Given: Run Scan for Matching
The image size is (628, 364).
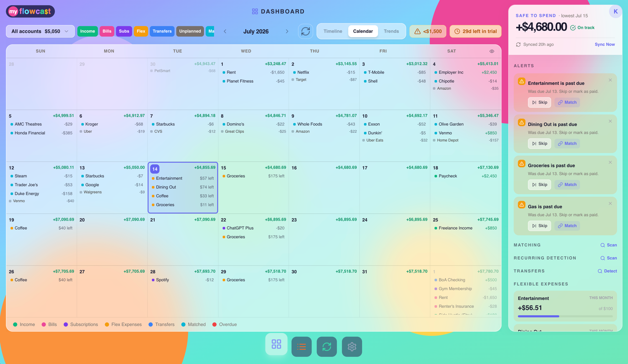Looking at the screenshot, I should (609, 245).
